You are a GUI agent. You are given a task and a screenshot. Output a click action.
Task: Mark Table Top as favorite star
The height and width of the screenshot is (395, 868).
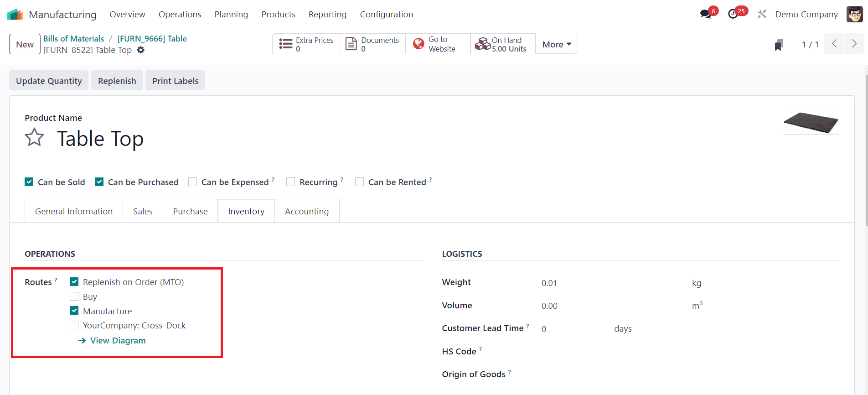coord(35,137)
